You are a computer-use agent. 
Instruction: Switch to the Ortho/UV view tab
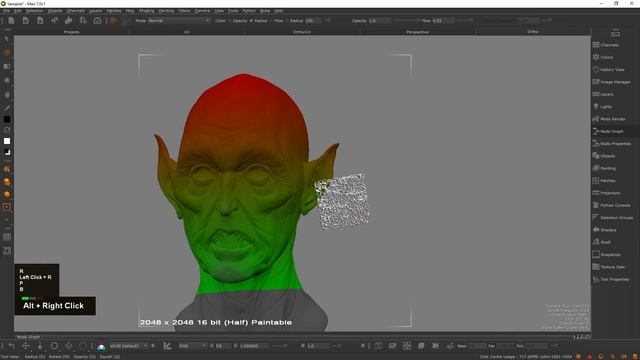pos(302,32)
